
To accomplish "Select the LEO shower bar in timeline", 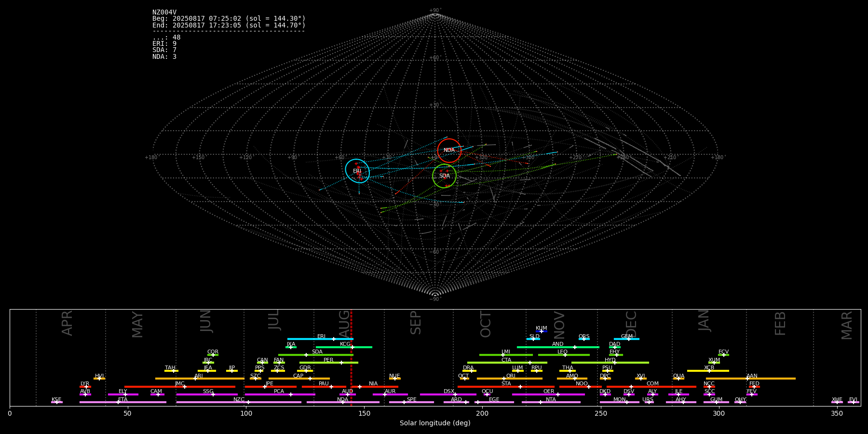I will [564, 355].
